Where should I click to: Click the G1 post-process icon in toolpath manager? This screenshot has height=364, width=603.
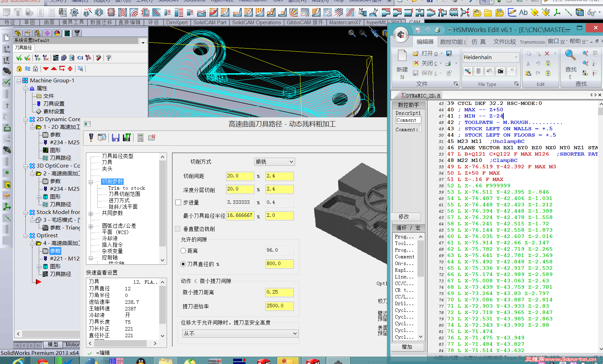coord(80,58)
